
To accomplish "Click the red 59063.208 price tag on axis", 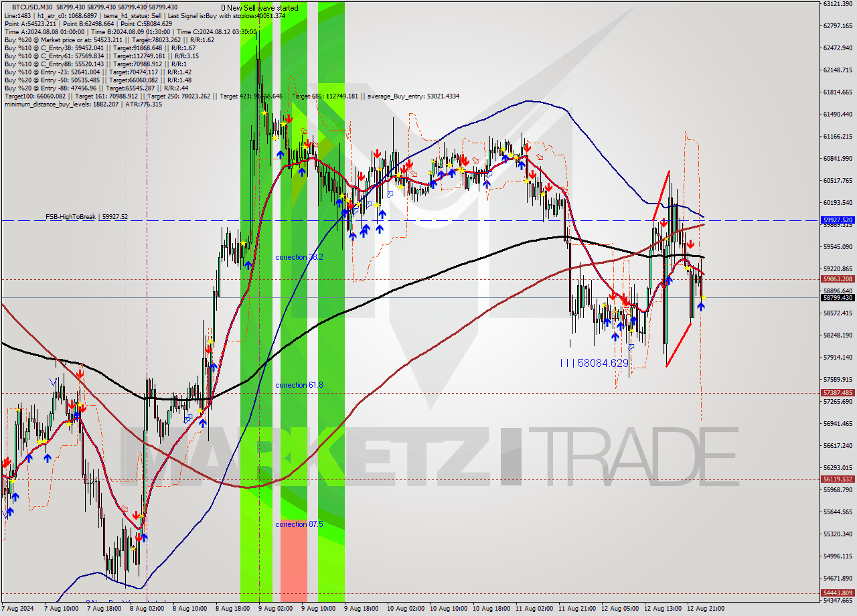I will tap(838, 279).
